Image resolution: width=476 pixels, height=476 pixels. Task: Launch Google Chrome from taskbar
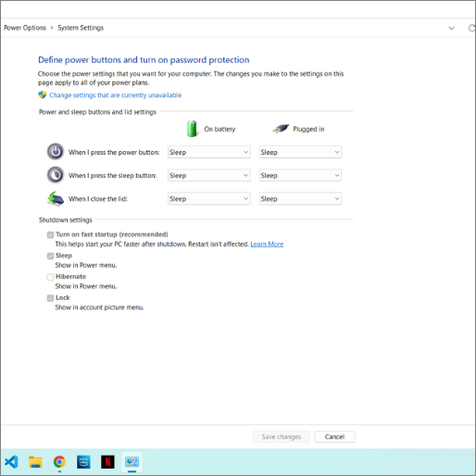coord(59,462)
